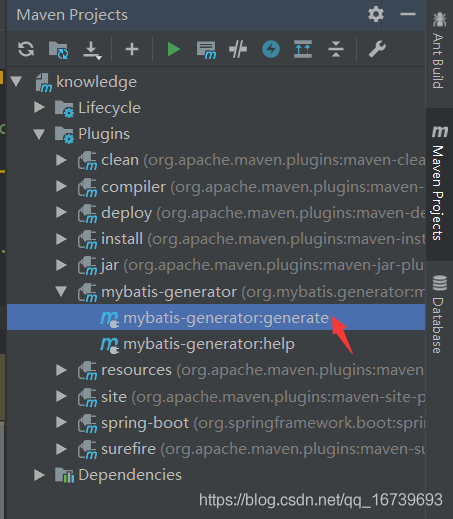Click the mybatis-generator:generate goal icon
Viewport: 453px width, 519px height.
point(110,319)
